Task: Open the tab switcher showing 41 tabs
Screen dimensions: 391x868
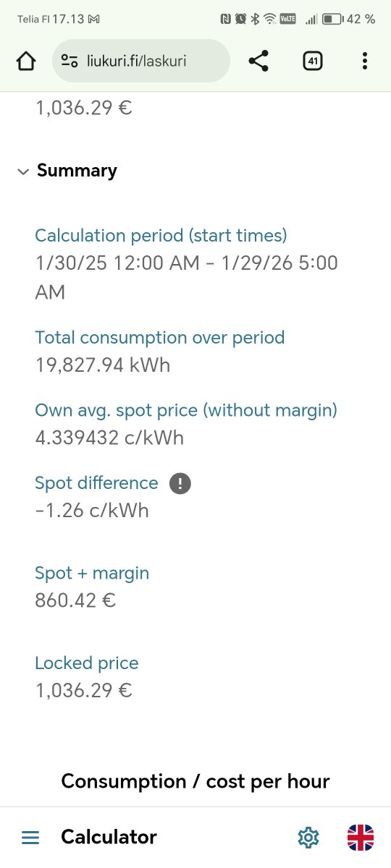Action: [312, 61]
